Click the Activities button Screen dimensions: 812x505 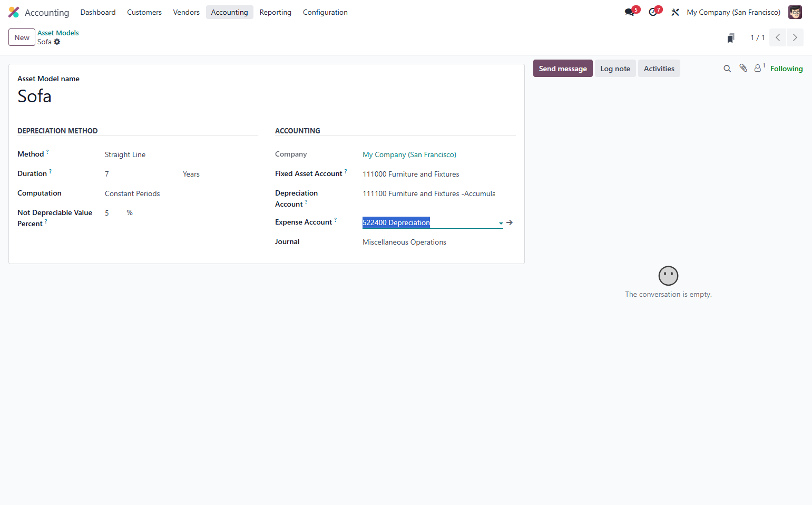coord(659,69)
